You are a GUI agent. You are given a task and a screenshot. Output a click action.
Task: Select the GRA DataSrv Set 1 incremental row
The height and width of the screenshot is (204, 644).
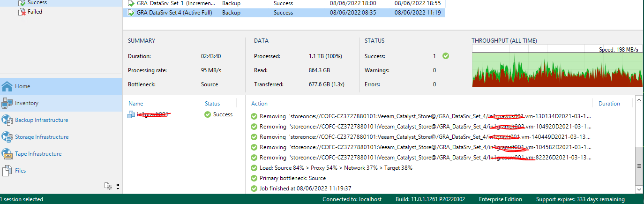284,3
